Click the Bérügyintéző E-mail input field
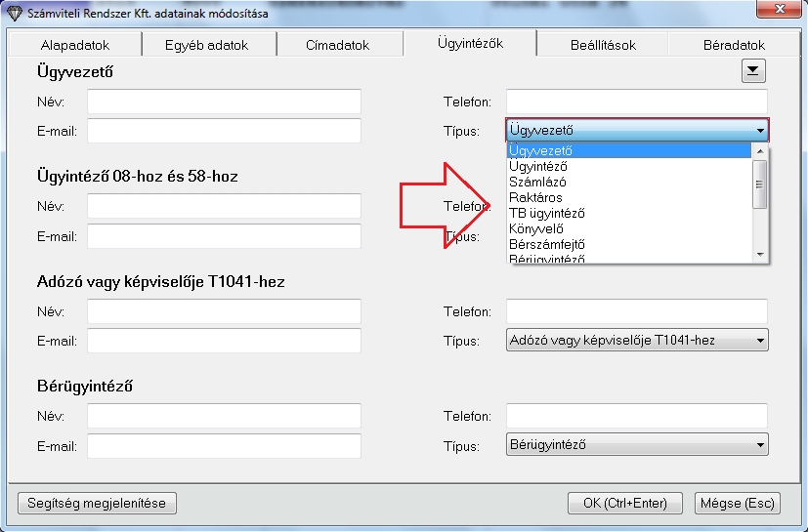Image resolution: width=808 pixels, height=532 pixels. tap(224, 446)
